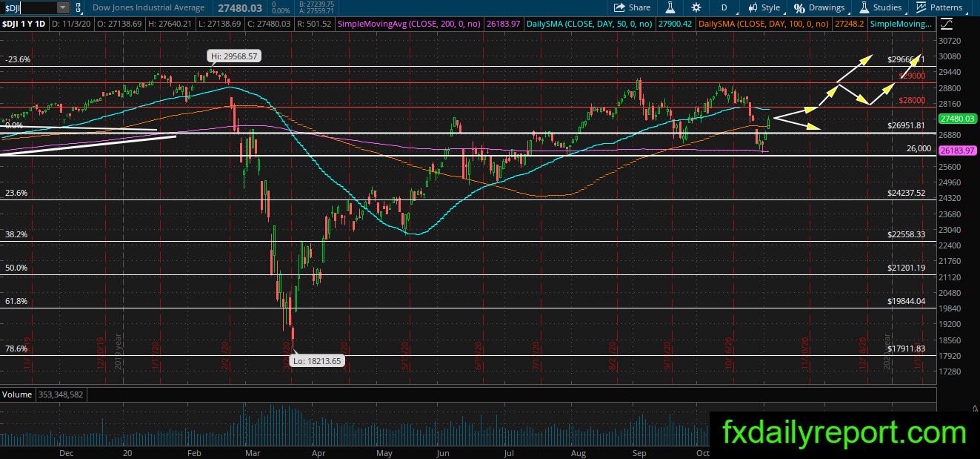Screen dimensions: 980x459
Task: Select the $24237.52 Fibonacci level label
Action: pyautogui.click(x=906, y=193)
